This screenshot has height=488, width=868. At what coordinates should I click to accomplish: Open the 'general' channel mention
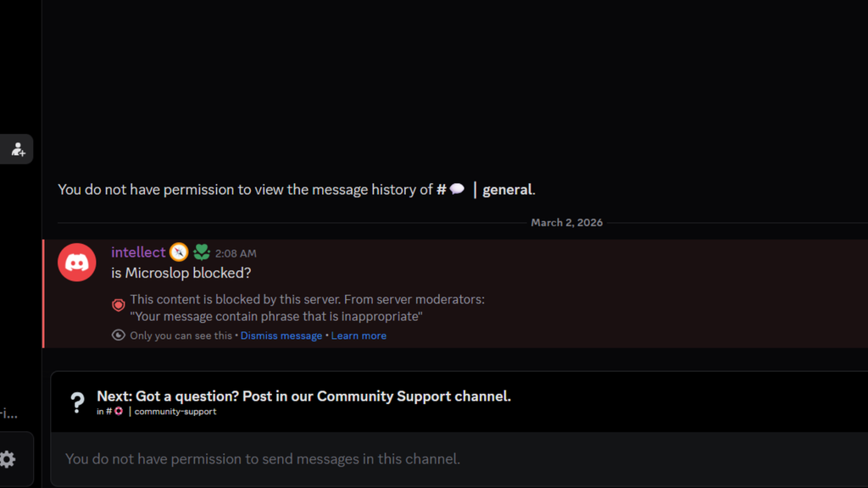point(507,190)
